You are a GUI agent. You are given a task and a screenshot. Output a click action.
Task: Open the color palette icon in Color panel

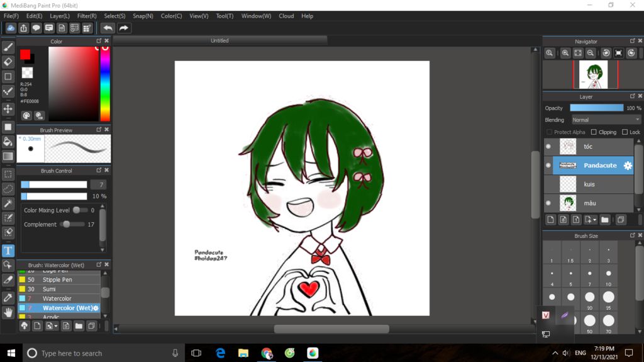[x=26, y=116]
